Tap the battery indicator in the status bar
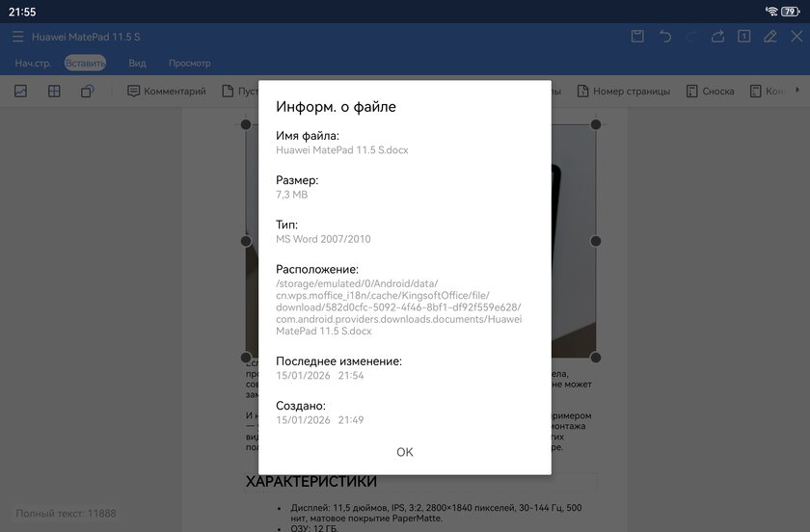The height and width of the screenshot is (532, 810). pyautogui.click(x=791, y=12)
